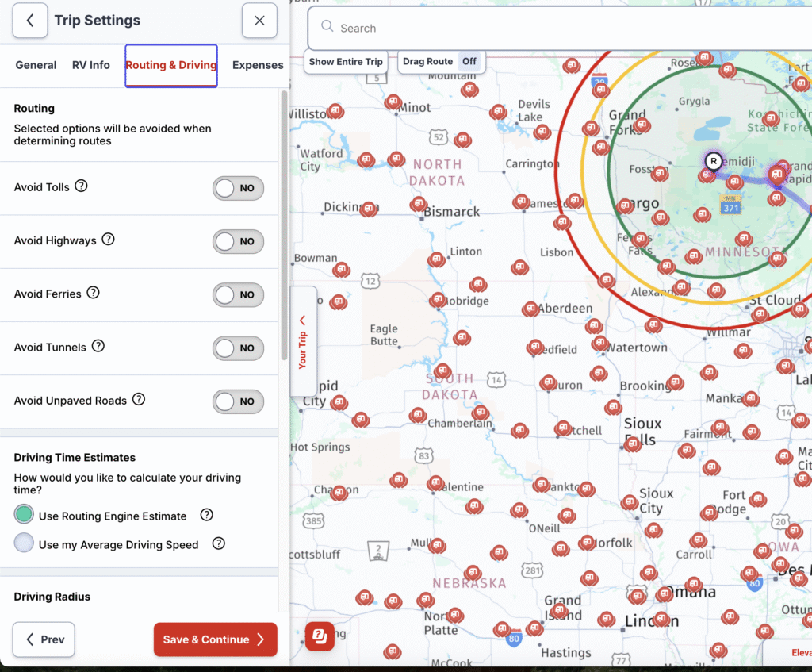Go back using the Trip Settings arrow

pyautogui.click(x=30, y=21)
